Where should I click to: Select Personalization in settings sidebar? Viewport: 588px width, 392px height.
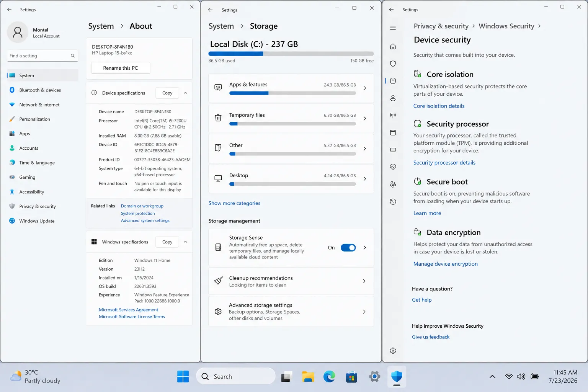[x=42, y=119]
